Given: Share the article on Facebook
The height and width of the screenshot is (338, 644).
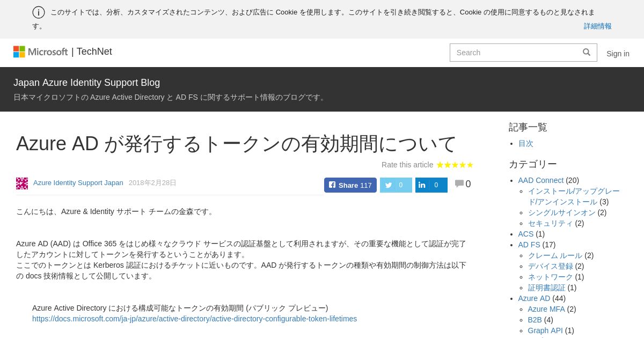Looking at the screenshot, I should coord(350,185).
